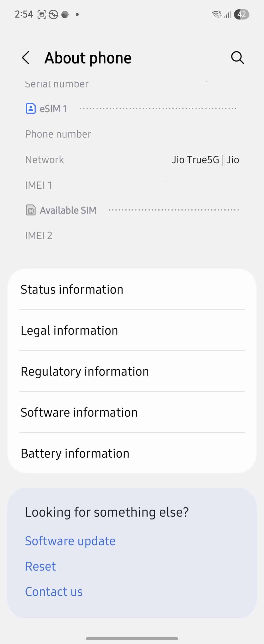
Task: Tap the Reset link
Action: (x=41, y=566)
